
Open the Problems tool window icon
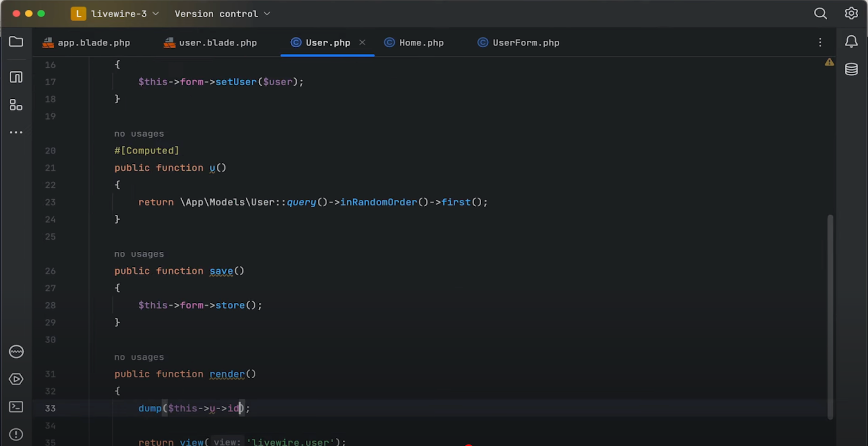(x=16, y=435)
